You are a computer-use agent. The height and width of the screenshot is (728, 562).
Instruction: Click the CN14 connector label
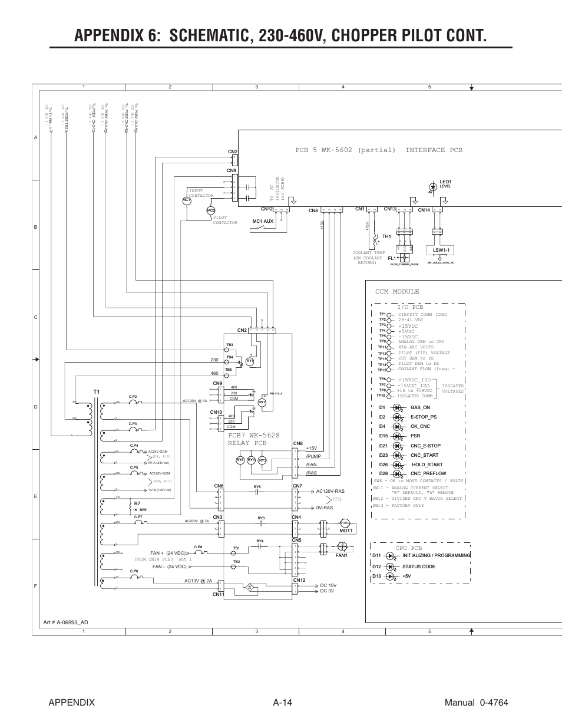(x=424, y=210)
